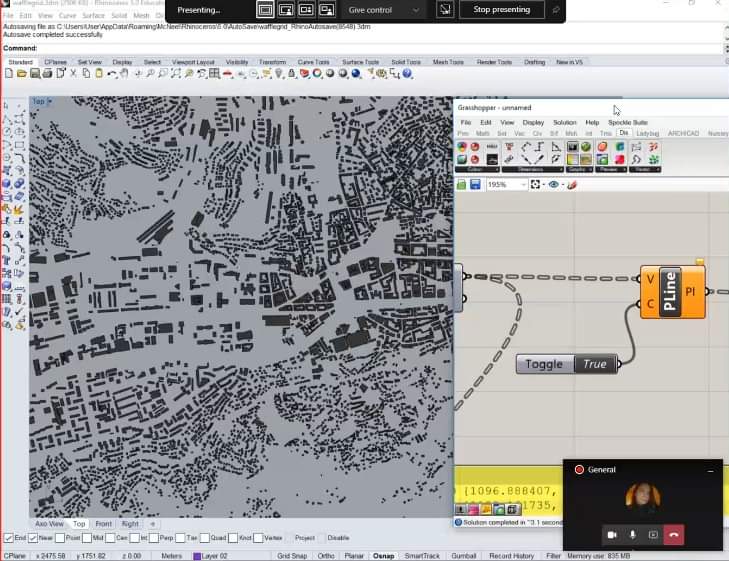729x561 pixels.
Task: Click the Grasshopper preview eye icon
Action: 554,185
